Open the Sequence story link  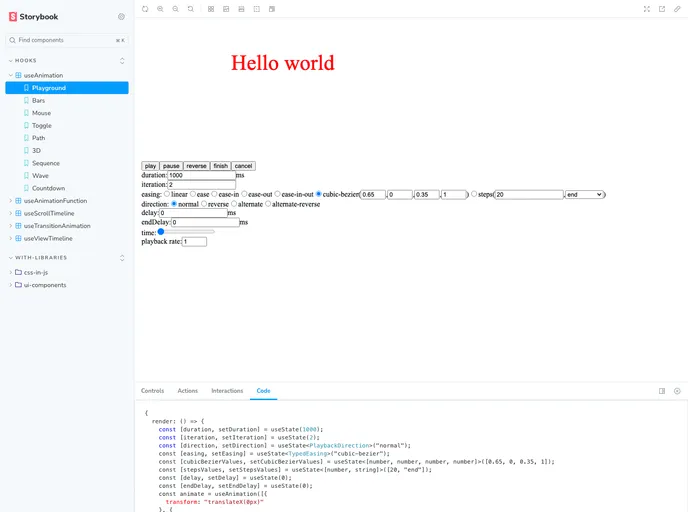pyautogui.click(x=46, y=163)
